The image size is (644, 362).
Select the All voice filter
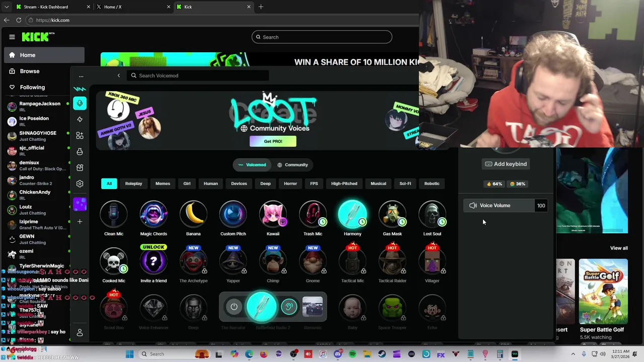(109, 184)
